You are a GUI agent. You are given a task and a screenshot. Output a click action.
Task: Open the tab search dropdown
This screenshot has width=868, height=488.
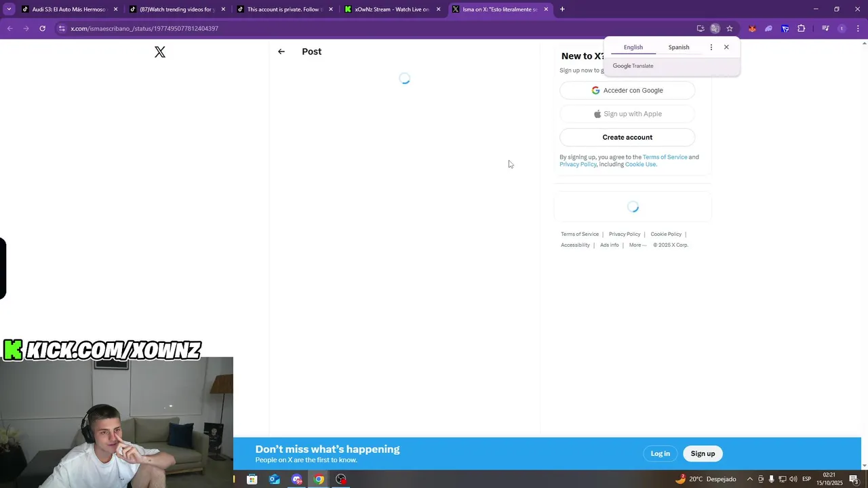click(x=9, y=9)
